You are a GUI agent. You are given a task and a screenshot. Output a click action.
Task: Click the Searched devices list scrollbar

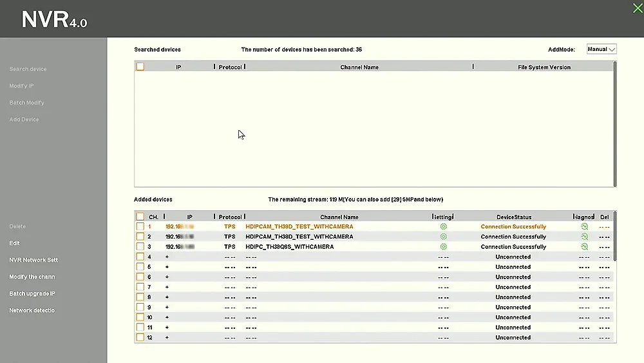[x=615, y=124]
